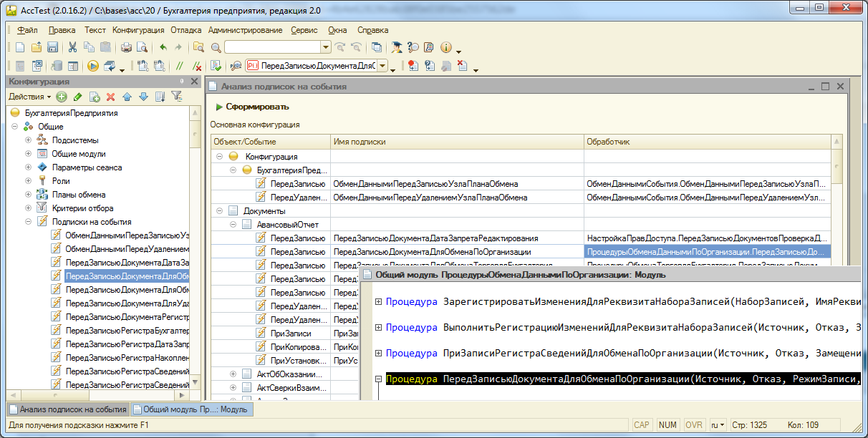Open the procedure list dropdown in the toolbar
Image resolution: width=868 pixels, height=438 pixels.
point(382,66)
